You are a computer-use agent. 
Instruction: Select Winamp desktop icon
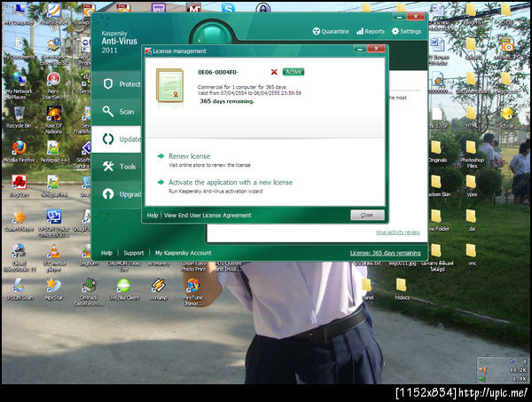[x=159, y=289]
